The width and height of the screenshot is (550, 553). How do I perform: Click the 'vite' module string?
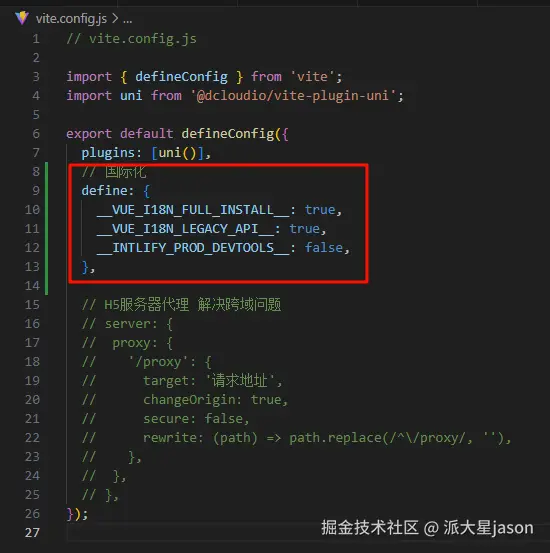pyautogui.click(x=312, y=77)
